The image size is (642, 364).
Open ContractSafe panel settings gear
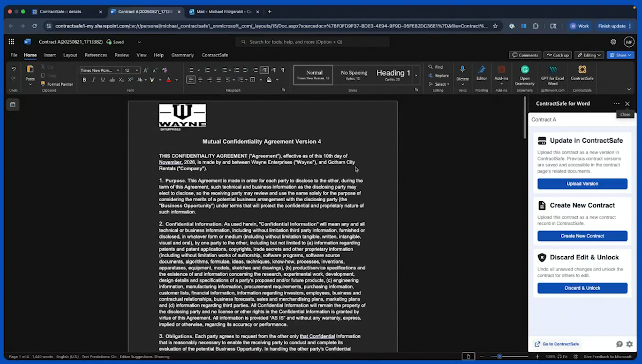click(629, 344)
